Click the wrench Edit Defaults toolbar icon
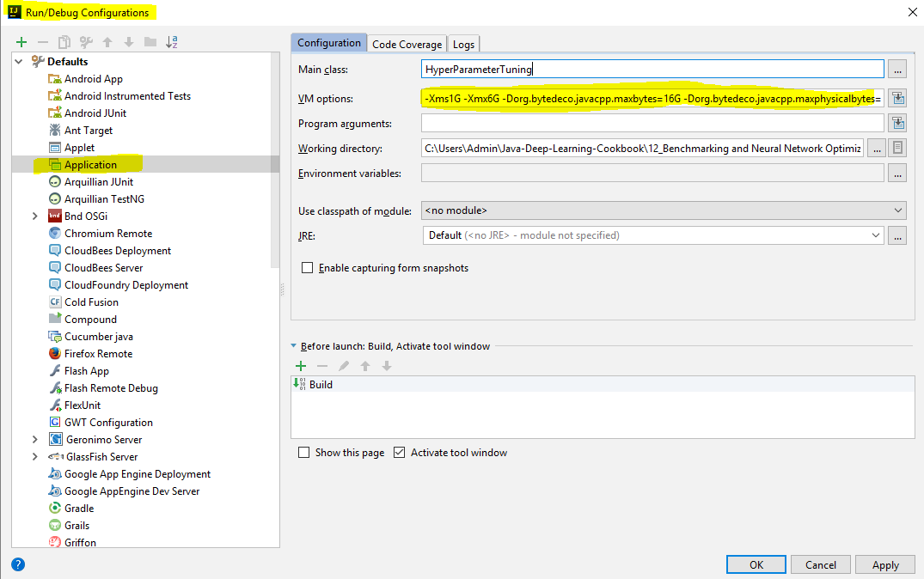The image size is (924, 579). coord(86,42)
